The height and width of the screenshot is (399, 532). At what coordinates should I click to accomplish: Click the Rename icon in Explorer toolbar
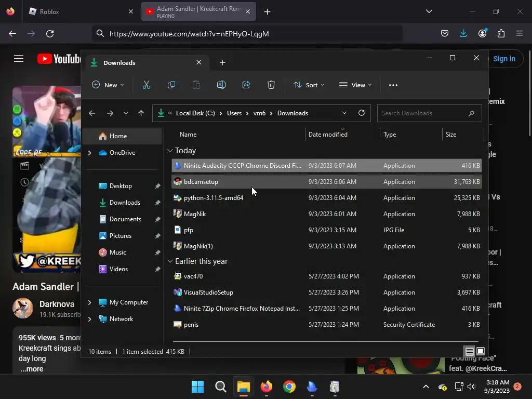(221, 85)
